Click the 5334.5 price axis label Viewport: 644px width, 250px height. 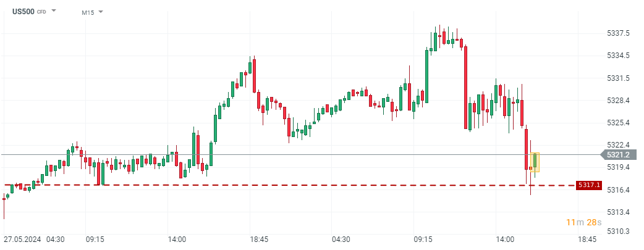(618, 56)
